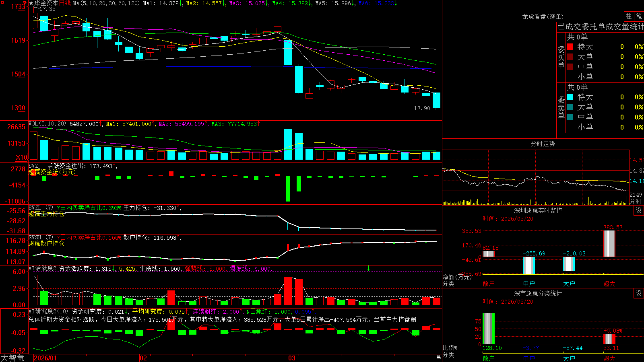
Task: Open 设 settings for 深圳超赢实时监控
Action: point(639,210)
